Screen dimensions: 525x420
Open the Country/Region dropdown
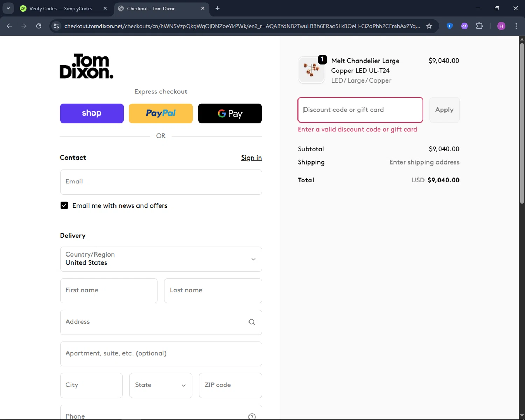click(x=161, y=259)
